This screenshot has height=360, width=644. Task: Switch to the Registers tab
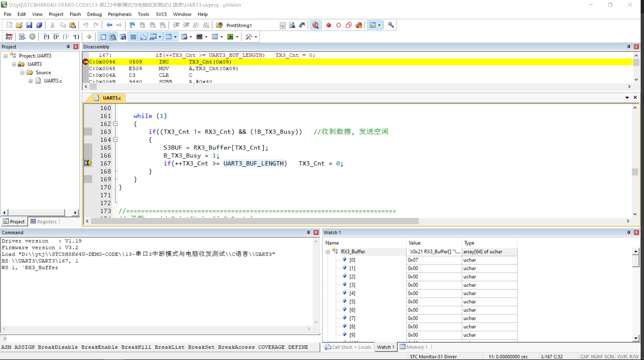click(43, 222)
